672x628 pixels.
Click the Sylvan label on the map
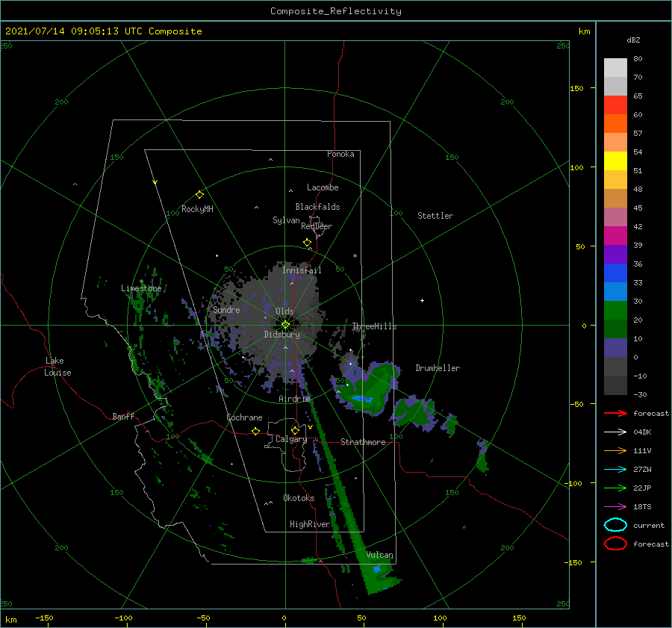click(286, 220)
